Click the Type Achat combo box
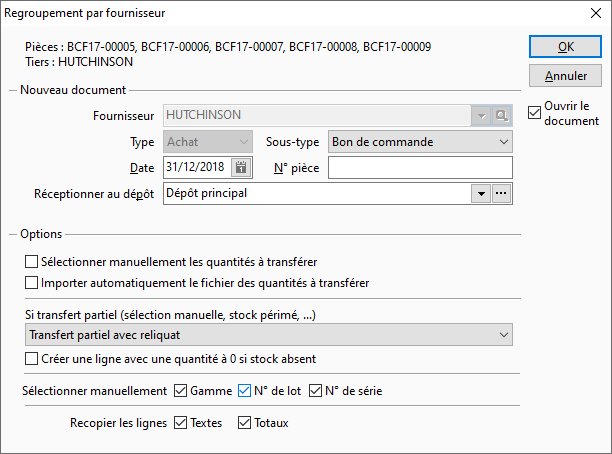Viewport: 612px width, 454px height. coord(208,142)
